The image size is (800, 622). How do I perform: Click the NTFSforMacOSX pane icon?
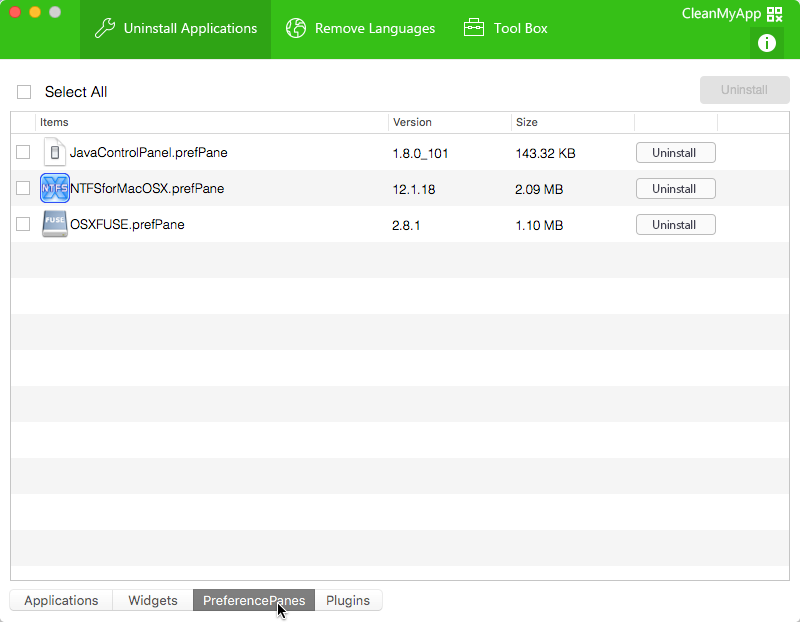pyautogui.click(x=55, y=188)
